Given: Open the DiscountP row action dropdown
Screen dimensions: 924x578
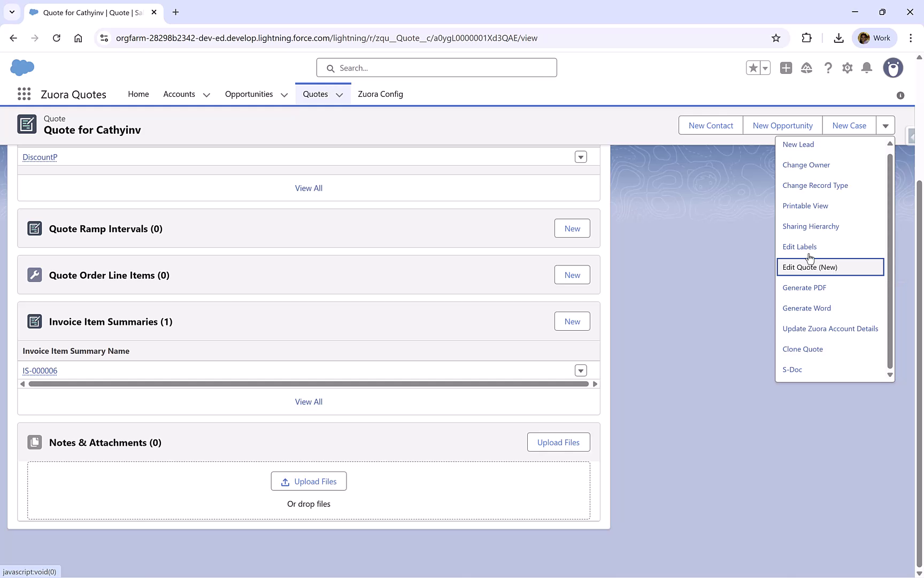Looking at the screenshot, I should click(581, 156).
